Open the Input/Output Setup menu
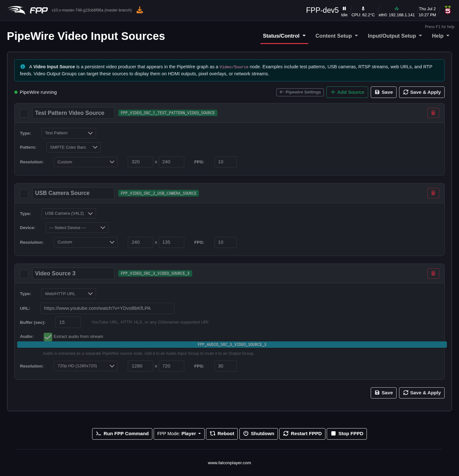Viewport: 459px width, 476px height. point(395,36)
